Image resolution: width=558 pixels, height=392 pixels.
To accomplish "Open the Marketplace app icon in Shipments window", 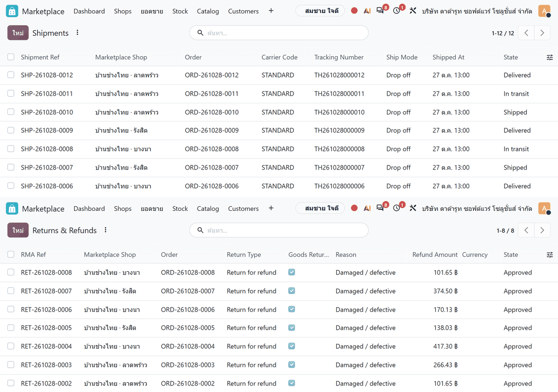I will [12, 11].
